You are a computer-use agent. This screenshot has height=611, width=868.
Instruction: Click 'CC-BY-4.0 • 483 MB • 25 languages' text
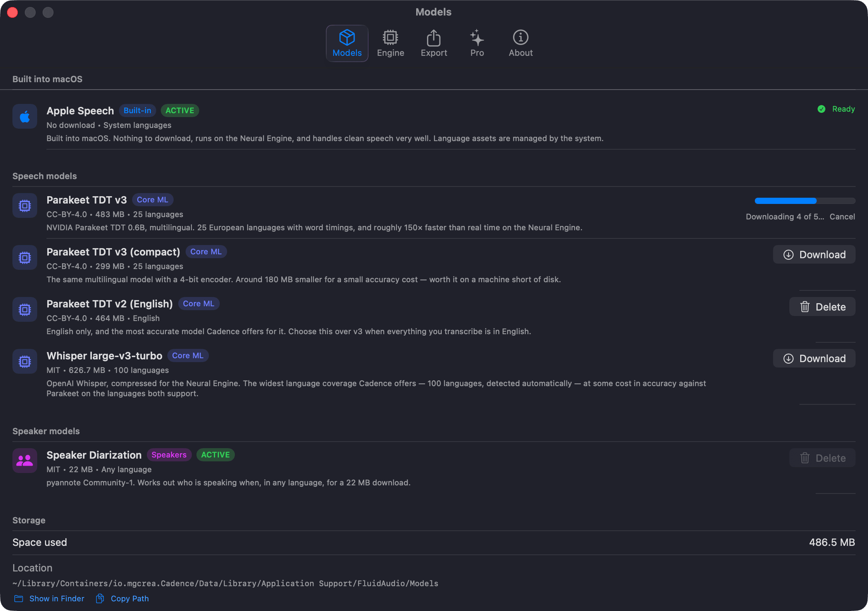point(115,214)
